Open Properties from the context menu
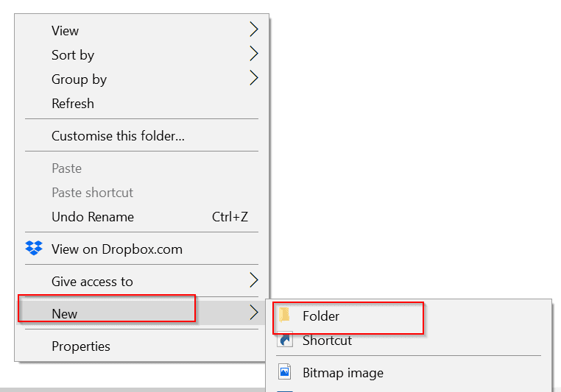The width and height of the screenshot is (561, 392). click(81, 346)
